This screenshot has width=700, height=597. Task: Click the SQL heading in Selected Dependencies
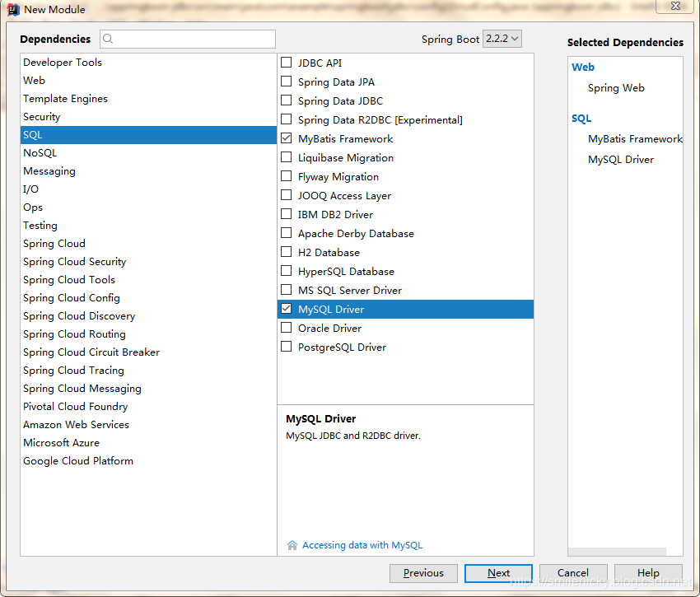coord(581,119)
